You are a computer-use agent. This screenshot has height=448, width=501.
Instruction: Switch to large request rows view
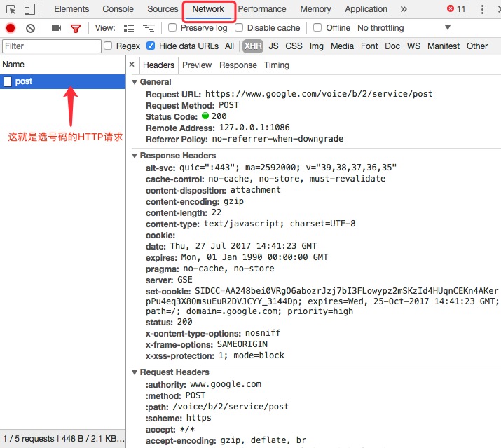click(129, 28)
